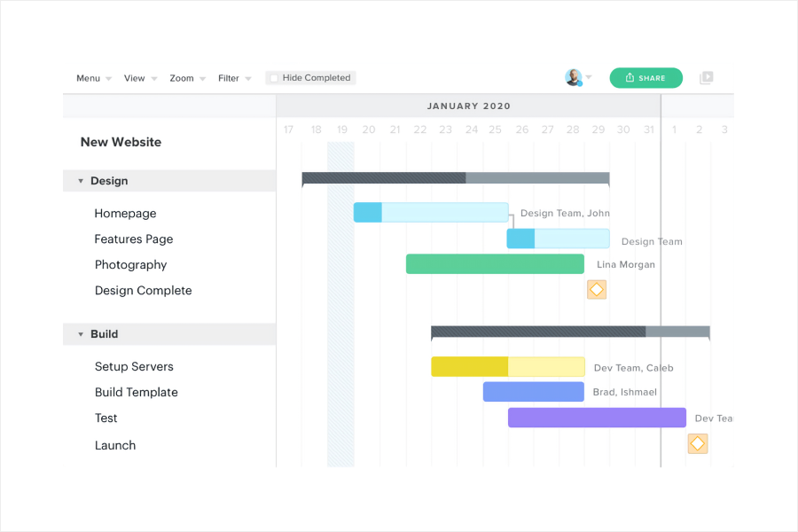Select the Features Page task row
Screen dimensions: 798x532
pos(169,239)
